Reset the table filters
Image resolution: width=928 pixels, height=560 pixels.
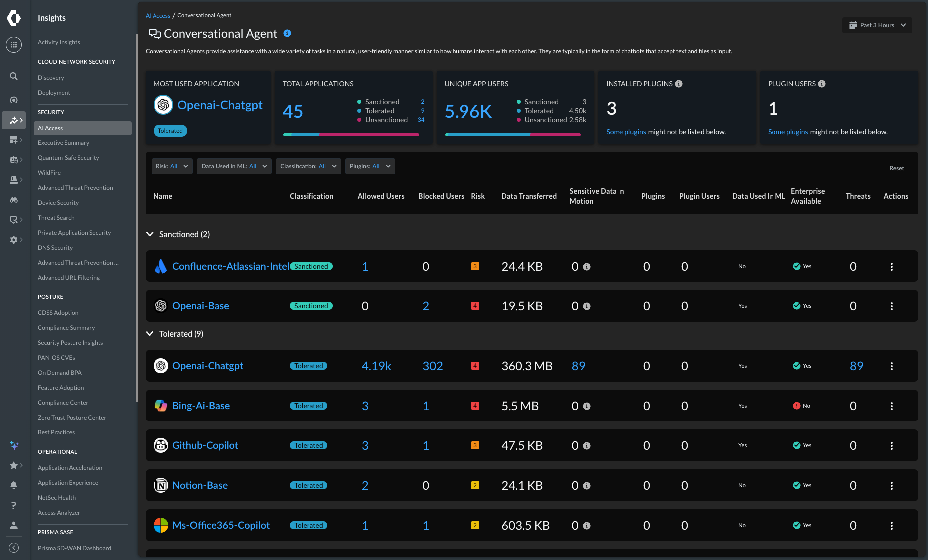(897, 168)
